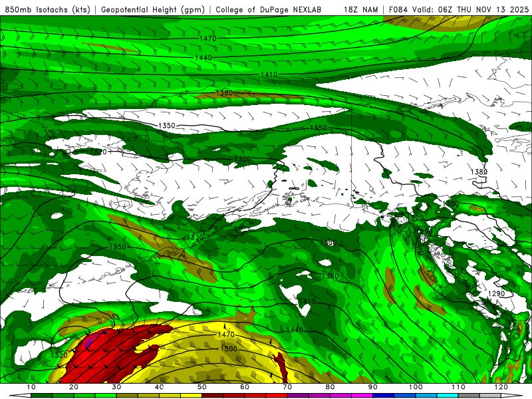Click colorbar scale label 50
532x399 pixels.
[202, 387]
